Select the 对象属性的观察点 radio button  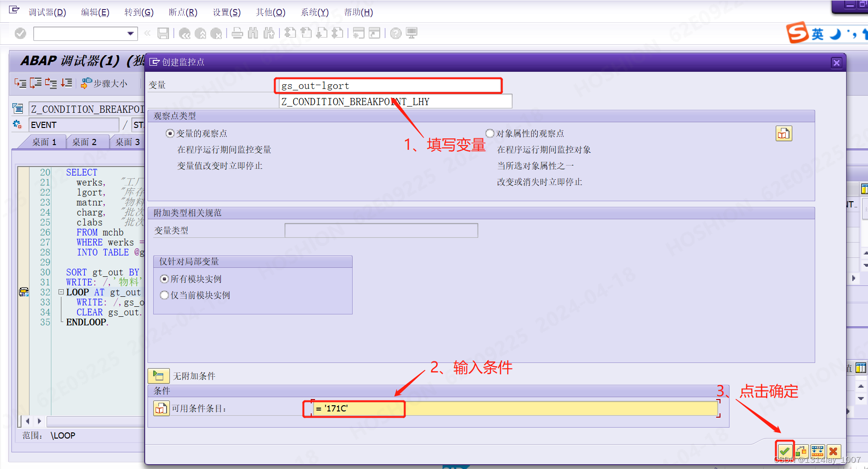490,134
